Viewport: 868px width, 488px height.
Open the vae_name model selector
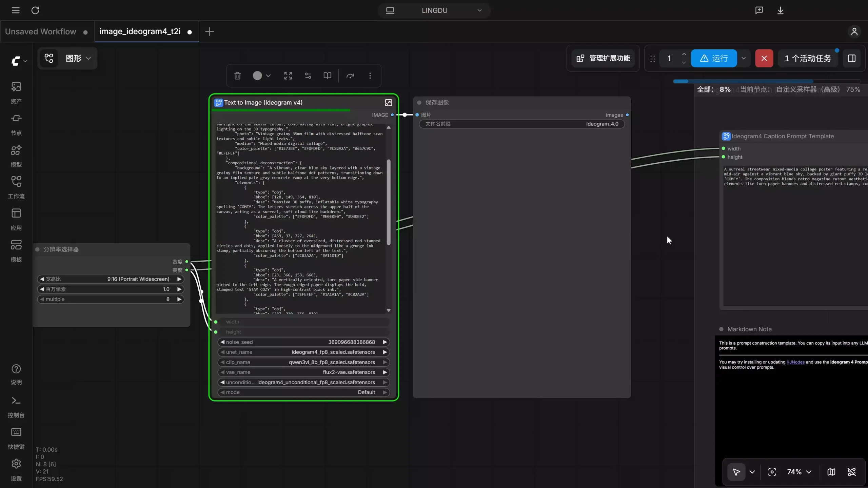303,372
